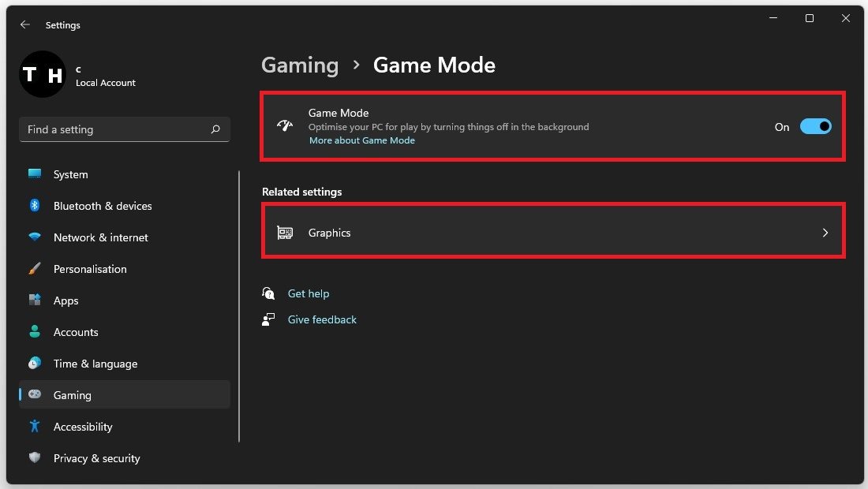Turn off the Game Mode toggle
868x489 pixels.
click(815, 127)
